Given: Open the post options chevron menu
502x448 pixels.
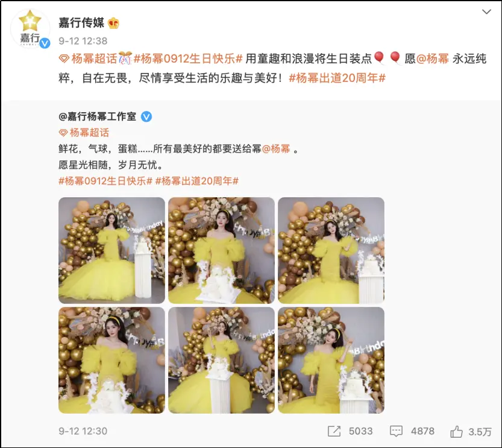Looking at the screenshot, I should [486, 12].
